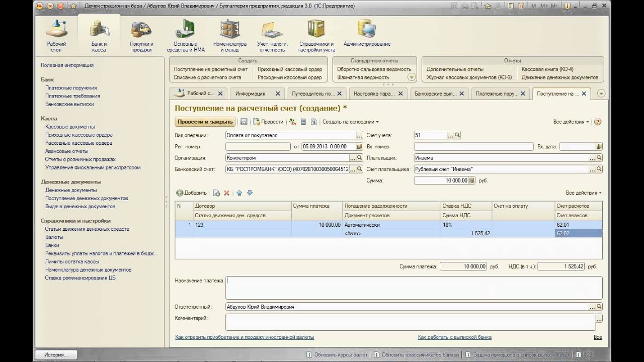Close the Поступление на... tab
The width and height of the screenshot is (644, 362).
[584, 94]
